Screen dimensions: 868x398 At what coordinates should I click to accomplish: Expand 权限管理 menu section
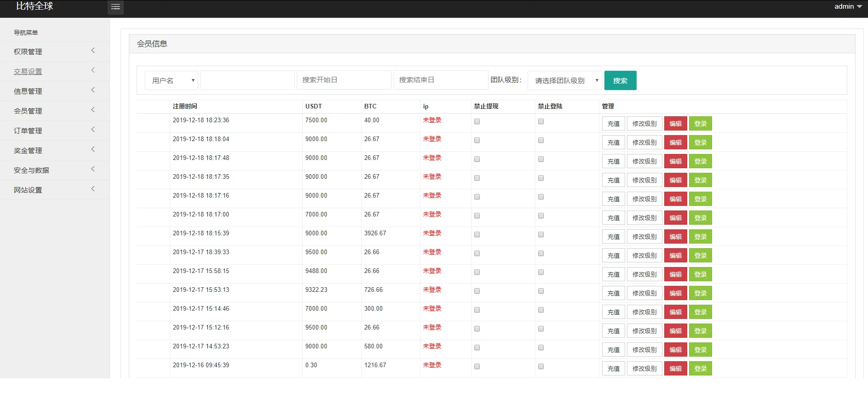55,51
